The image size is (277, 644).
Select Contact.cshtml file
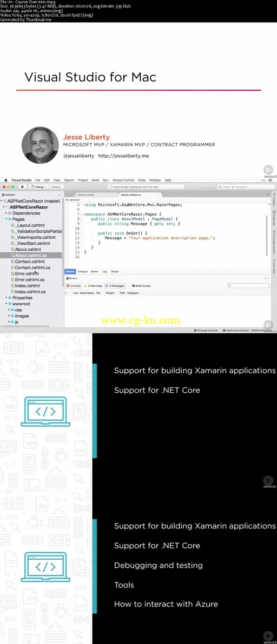point(30,261)
